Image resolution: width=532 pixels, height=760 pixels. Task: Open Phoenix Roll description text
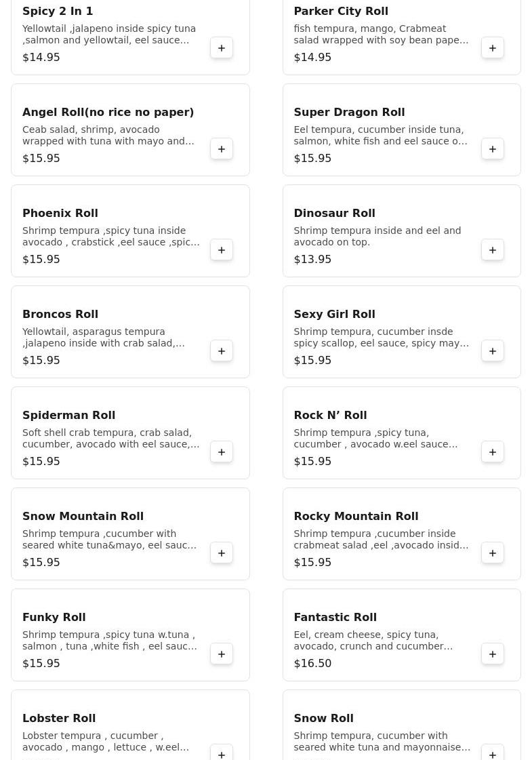point(111,237)
